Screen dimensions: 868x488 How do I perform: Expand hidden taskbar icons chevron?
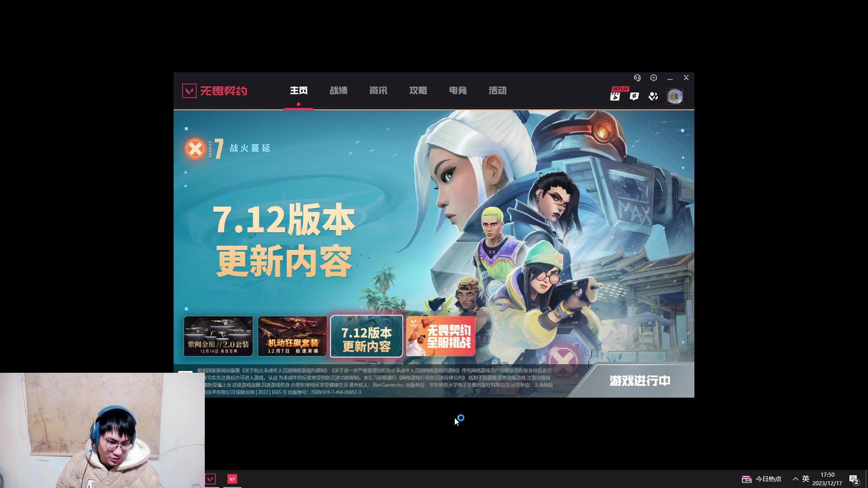click(795, 479)
